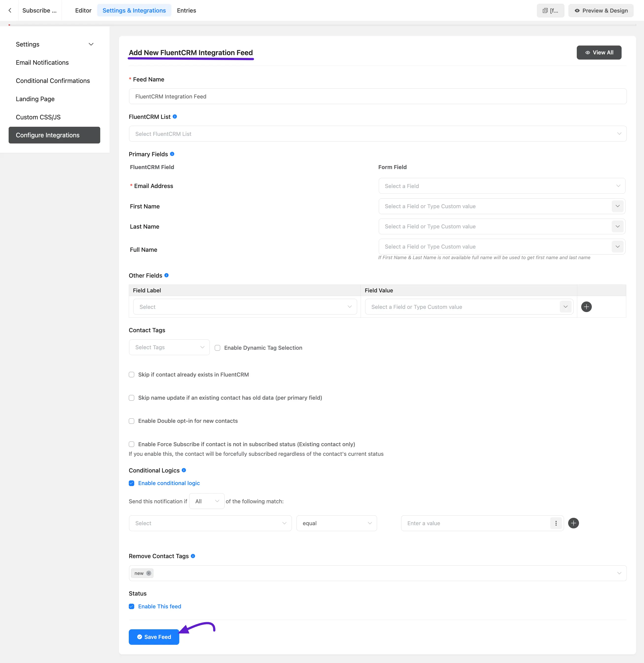
Task: Open the three-dot menu in Enter a value field
Action: pyautogui.click(x=556, y=523)
